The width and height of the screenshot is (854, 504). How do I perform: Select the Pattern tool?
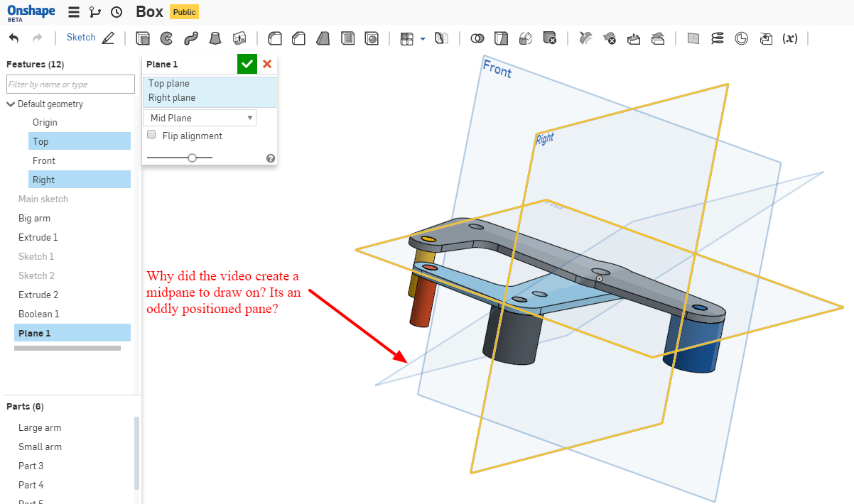click(406, 38)
